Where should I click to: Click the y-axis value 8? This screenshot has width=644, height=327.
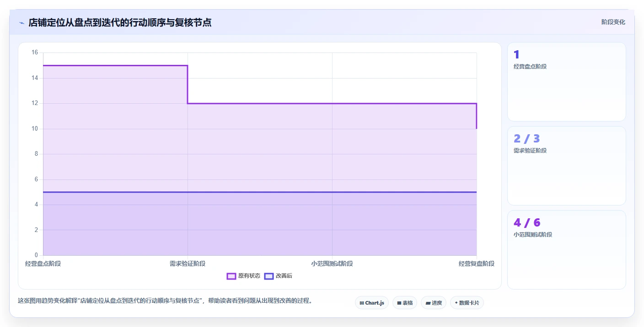[x=37, y=154]
